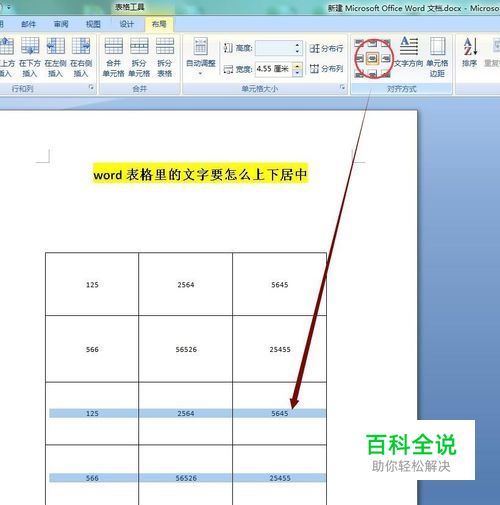Click the unhighlighted cell containing 5645
500x505 pixels.
point(279,285)
